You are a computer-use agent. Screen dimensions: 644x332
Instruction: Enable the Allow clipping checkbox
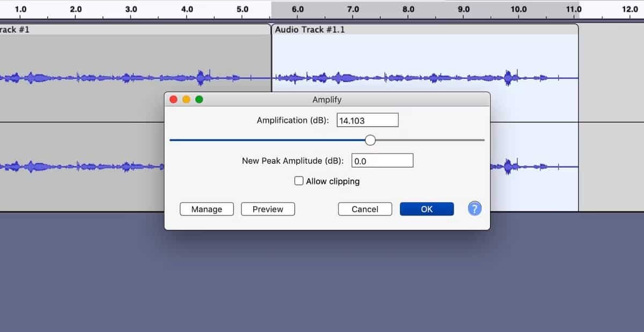299,181
